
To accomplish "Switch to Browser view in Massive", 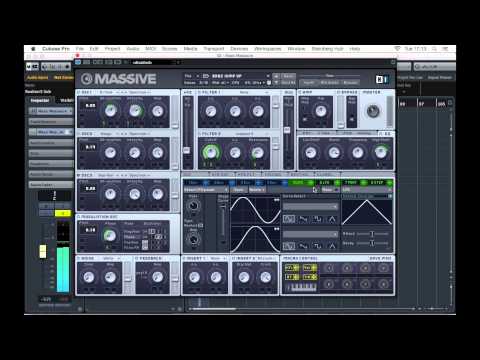I will 350,82.
